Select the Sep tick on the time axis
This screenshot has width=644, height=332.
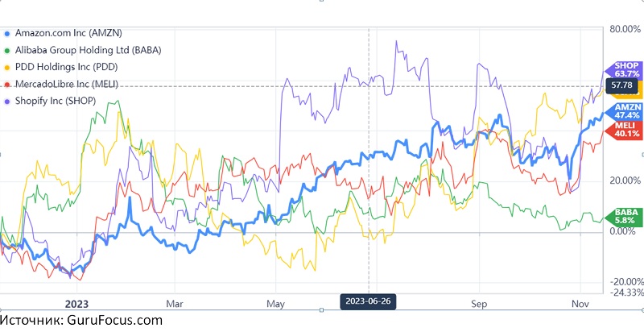(479, 304)
